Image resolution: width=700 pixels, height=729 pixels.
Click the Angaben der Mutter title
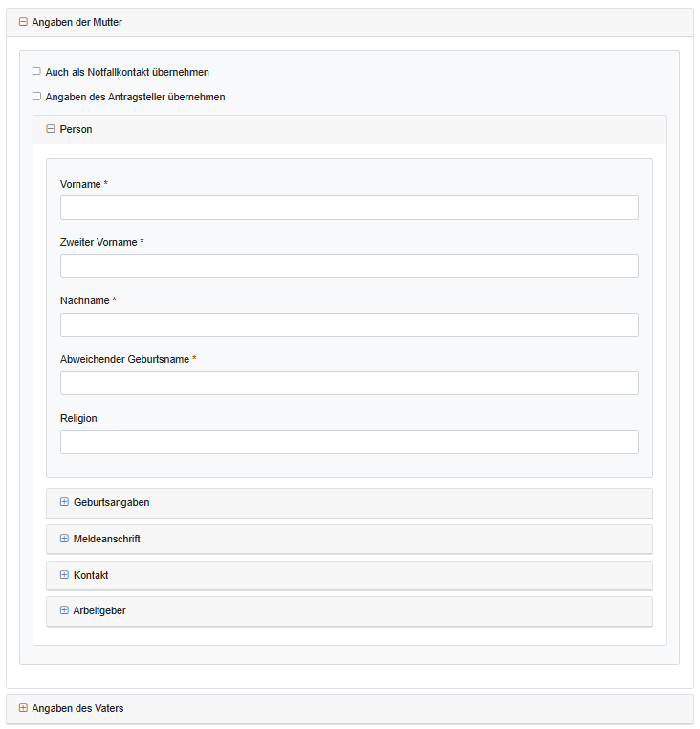pyautogui.click(x=77, y=22)
